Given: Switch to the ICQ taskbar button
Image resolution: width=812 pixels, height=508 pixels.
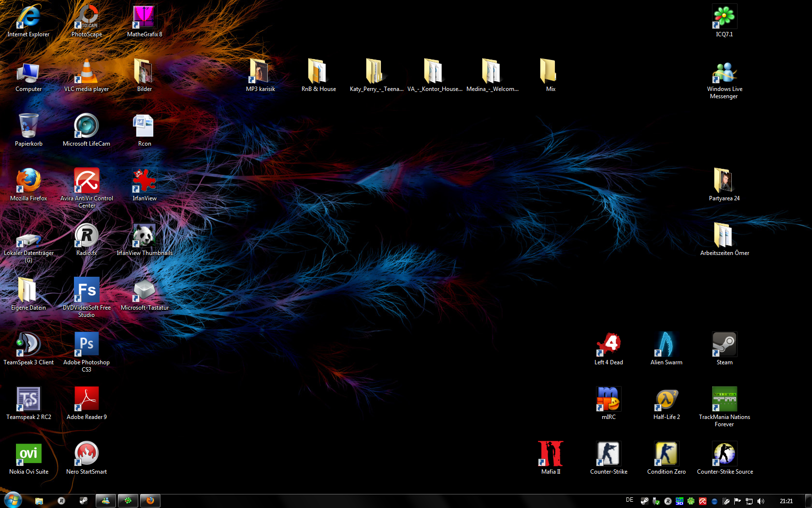Looking at the screenshot, I should pyautogui.click(x=128, y=501).
